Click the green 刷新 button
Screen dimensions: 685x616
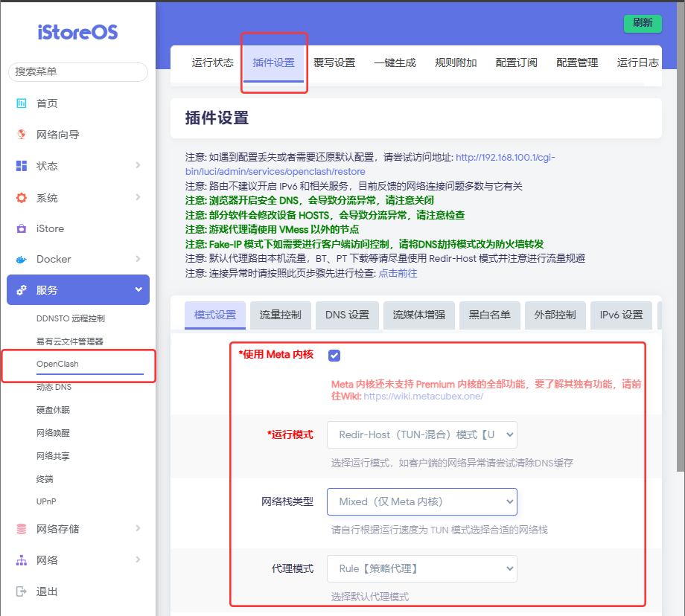coord(642,23)
